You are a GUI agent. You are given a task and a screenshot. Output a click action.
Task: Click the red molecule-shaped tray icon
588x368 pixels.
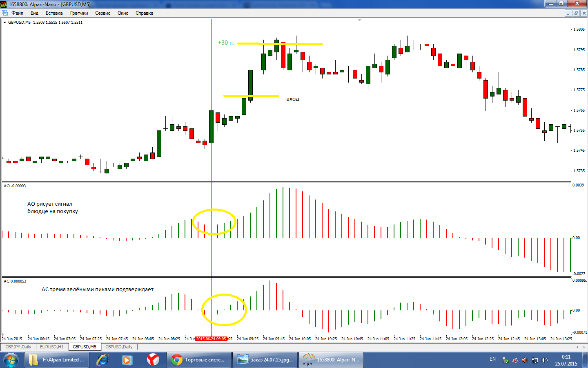[515, 360]
